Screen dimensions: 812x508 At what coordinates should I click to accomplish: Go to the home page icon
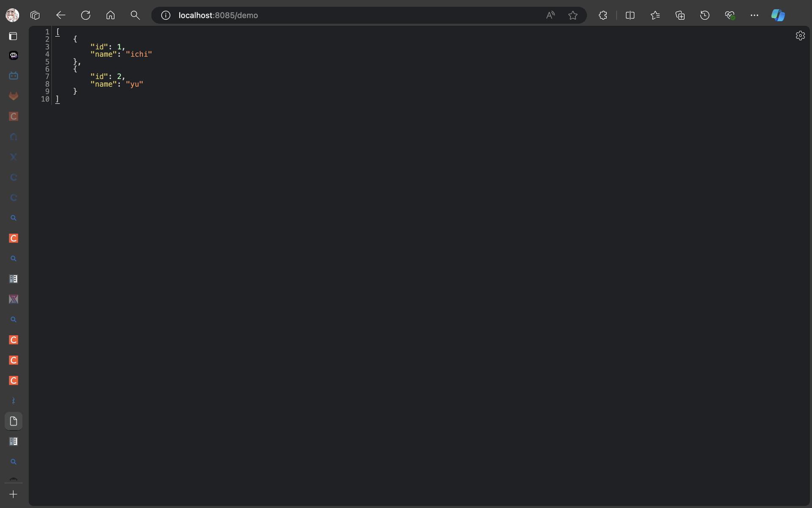tap(110, 15)
